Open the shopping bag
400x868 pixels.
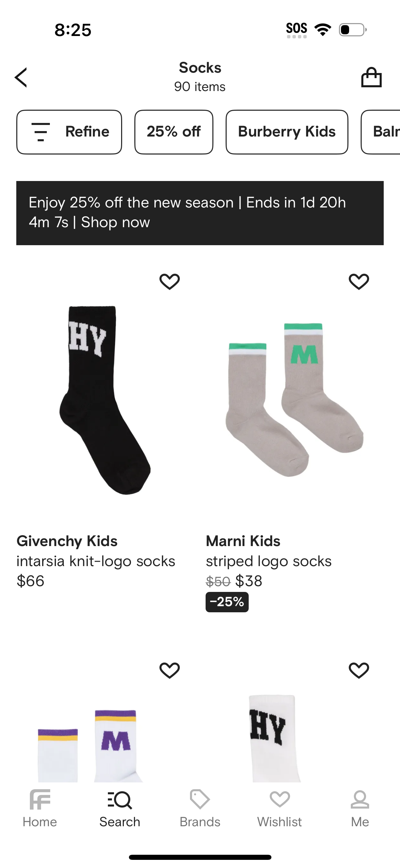point(371,77)
